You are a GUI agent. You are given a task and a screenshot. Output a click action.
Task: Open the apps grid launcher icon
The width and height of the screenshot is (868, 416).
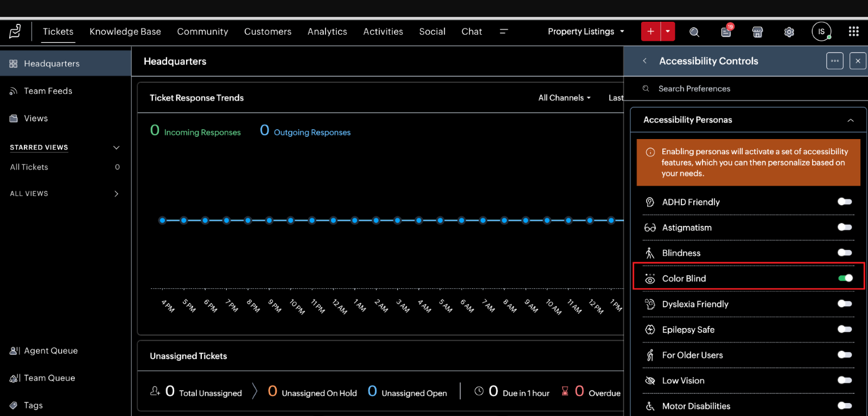[853, 31]
